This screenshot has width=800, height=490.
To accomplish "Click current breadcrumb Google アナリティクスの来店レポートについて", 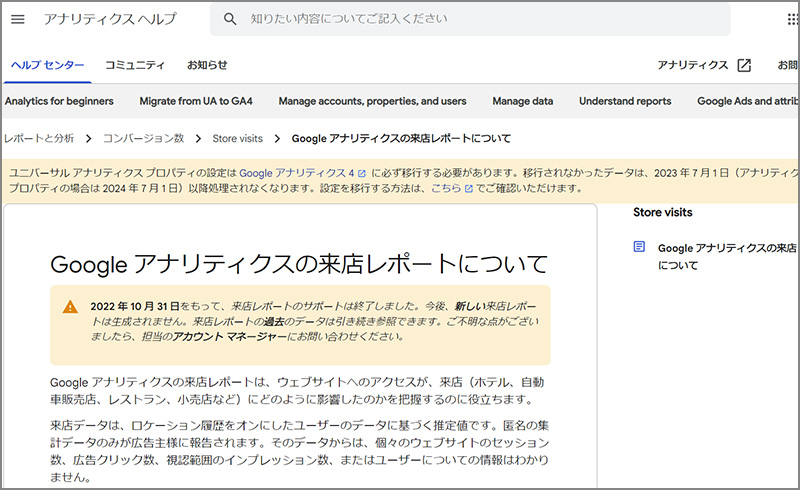I will tap(401, 138).
